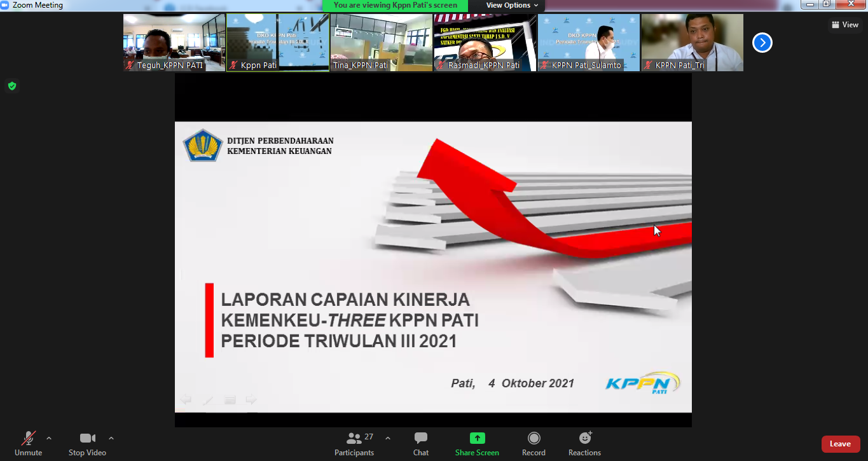Select Teguh_KPPN PATI video thumbnail
Viewport: 868px width, 461px height.
174,43
